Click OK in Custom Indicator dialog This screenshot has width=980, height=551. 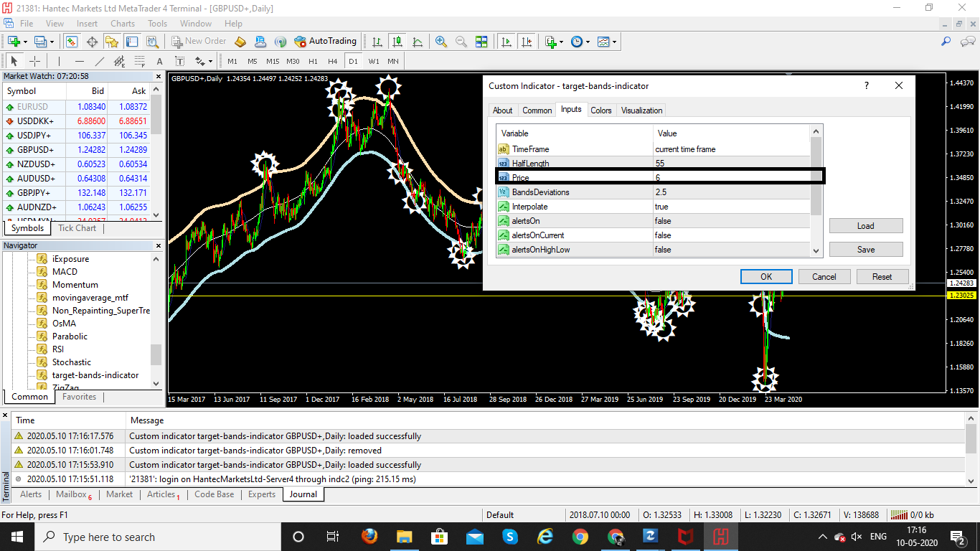click(x=766, y=276)
